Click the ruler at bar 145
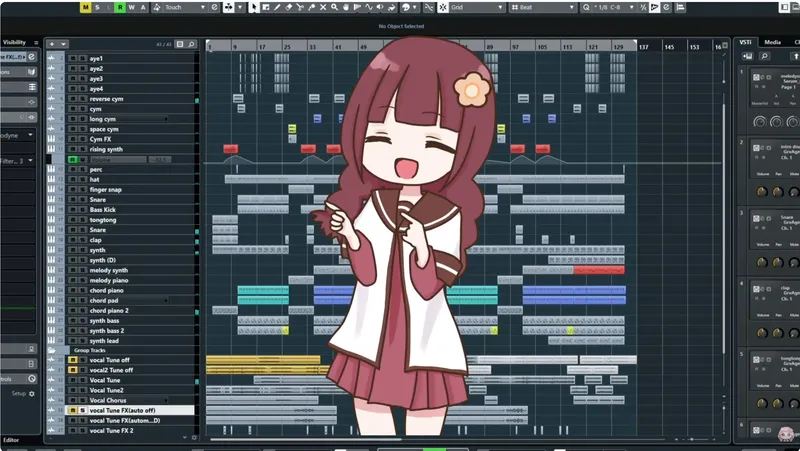The width and height of the screenshot is (800, 451). [x=669, y=46]
